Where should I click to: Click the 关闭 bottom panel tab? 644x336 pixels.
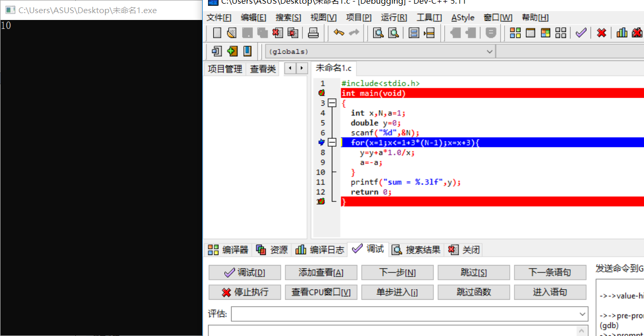464,250
